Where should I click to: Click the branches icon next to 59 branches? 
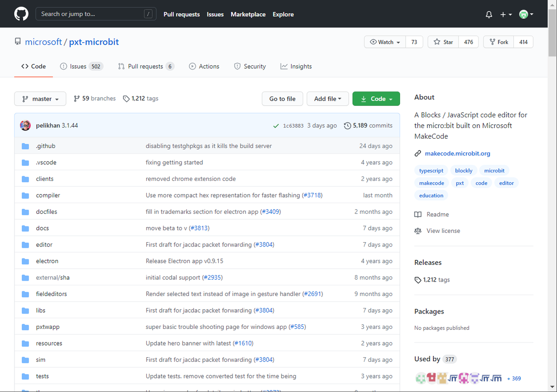(x=77, y=98)
